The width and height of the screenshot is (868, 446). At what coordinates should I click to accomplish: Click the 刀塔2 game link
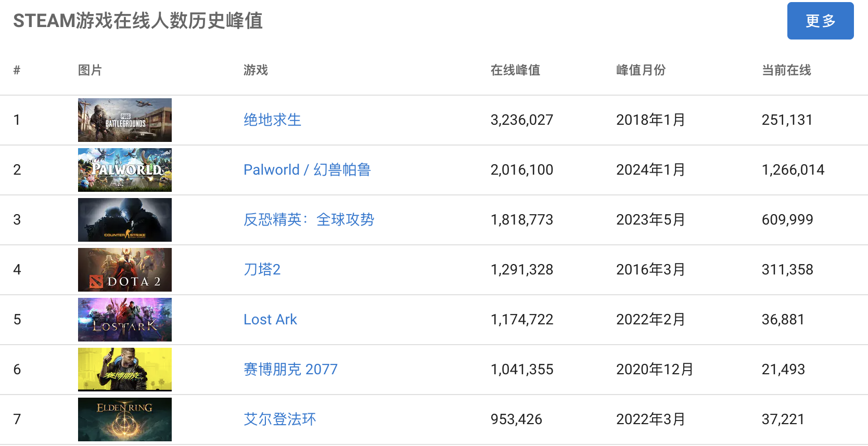click(262, 270)
